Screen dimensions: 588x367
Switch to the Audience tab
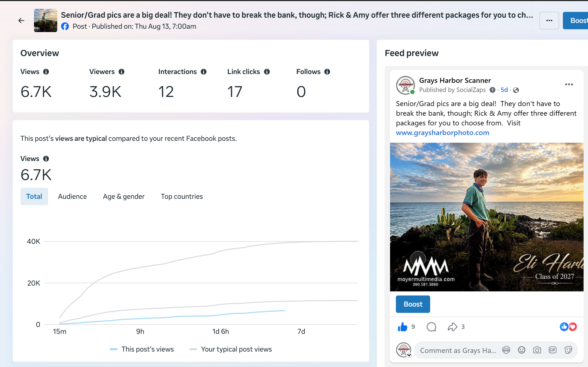pos(72,196)
